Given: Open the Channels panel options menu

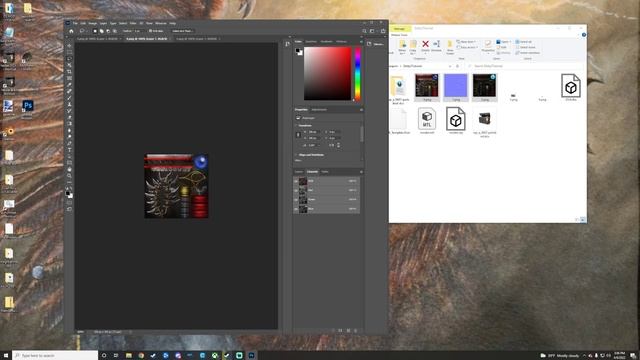Looking at the screenshot, I should [361, 172].
